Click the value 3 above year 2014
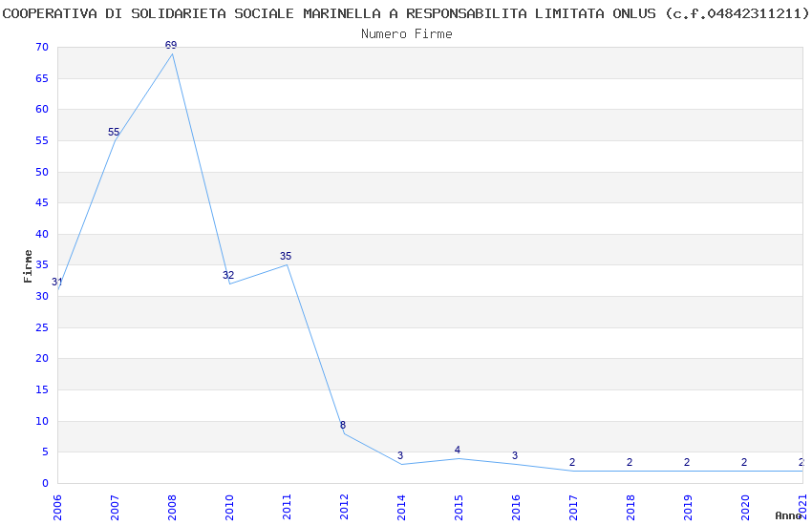Viewport: 812px width, 525px height. point(400,455)
